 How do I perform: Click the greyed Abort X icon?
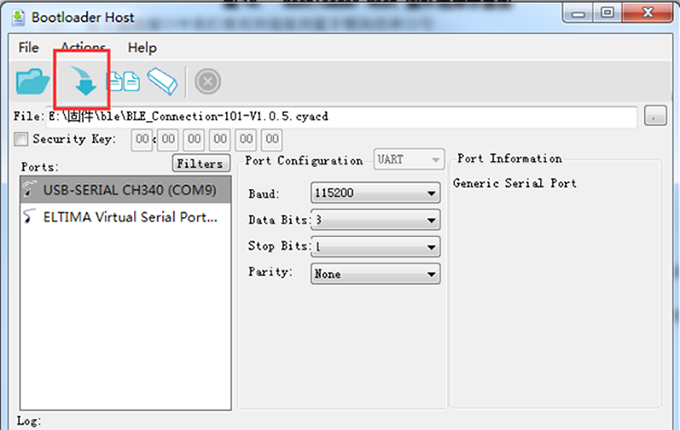tap(207, 81)
